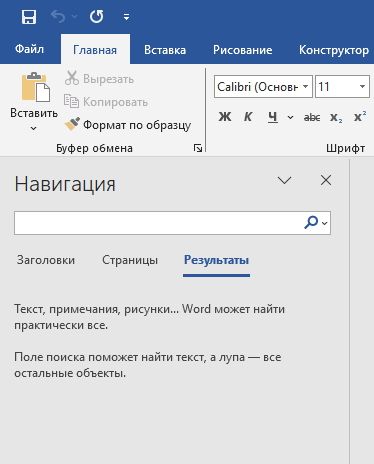The width and height of the screenshot is (374, 464).
Task: Toggle superscript x² formatting
Action: (360, 116)
